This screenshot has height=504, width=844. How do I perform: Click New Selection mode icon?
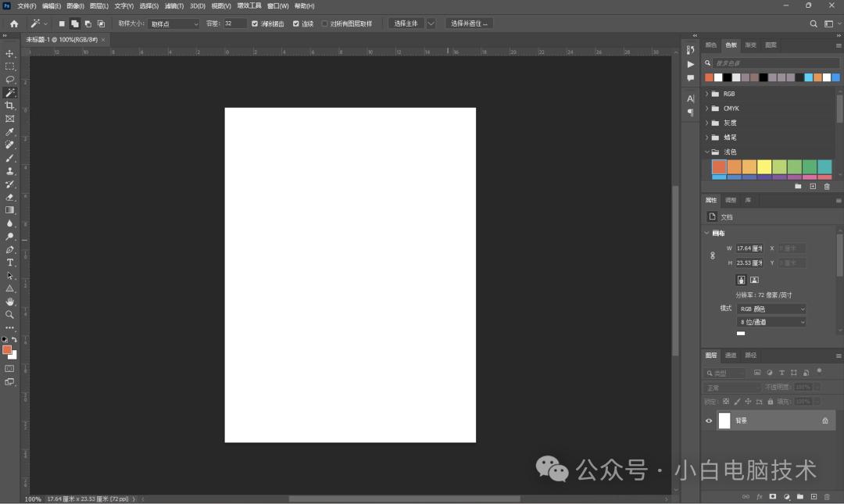(x=62, y=23)
